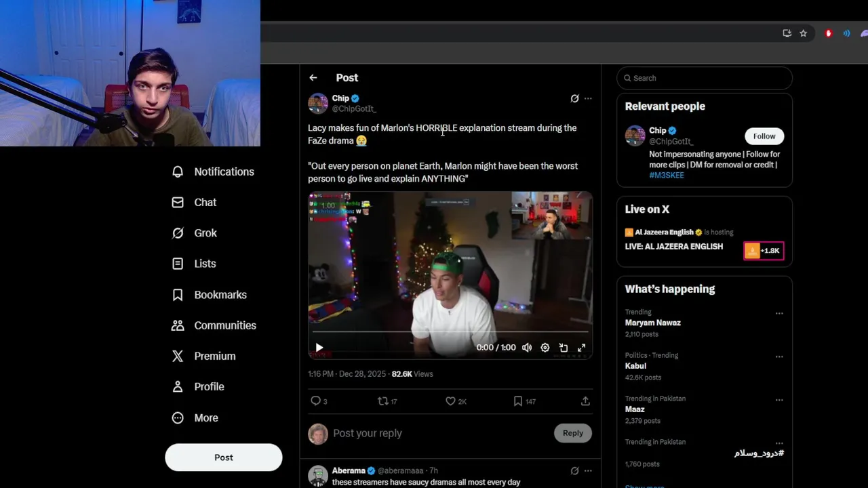Viewport: 868px width, 488px height.
Task: Open the Kabul trending topic
Action: coord(636,366)
